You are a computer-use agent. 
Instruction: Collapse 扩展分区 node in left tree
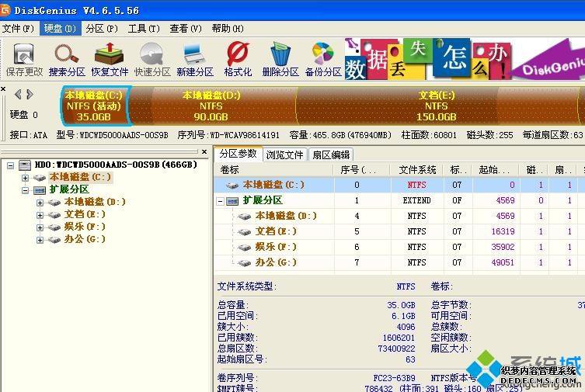coord(25,190)
